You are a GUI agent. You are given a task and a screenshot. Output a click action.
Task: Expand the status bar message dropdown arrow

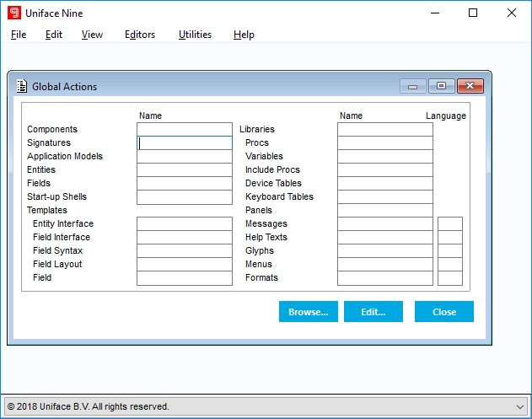click(x=520, y=406)
